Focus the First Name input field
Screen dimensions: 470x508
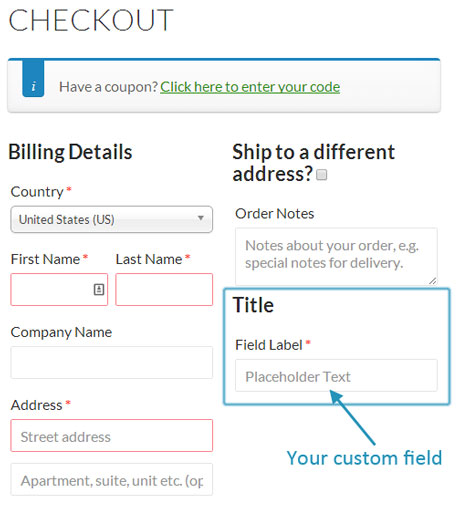point(59,289)
